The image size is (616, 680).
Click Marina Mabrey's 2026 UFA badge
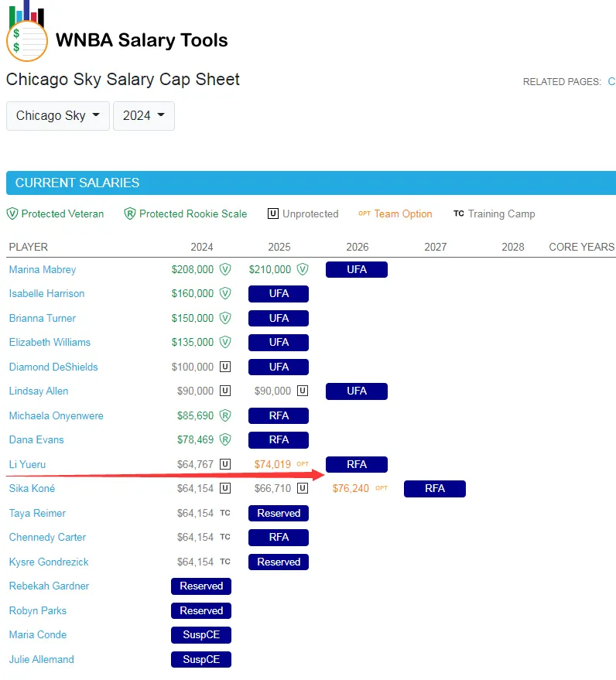[x=357, y=269]
